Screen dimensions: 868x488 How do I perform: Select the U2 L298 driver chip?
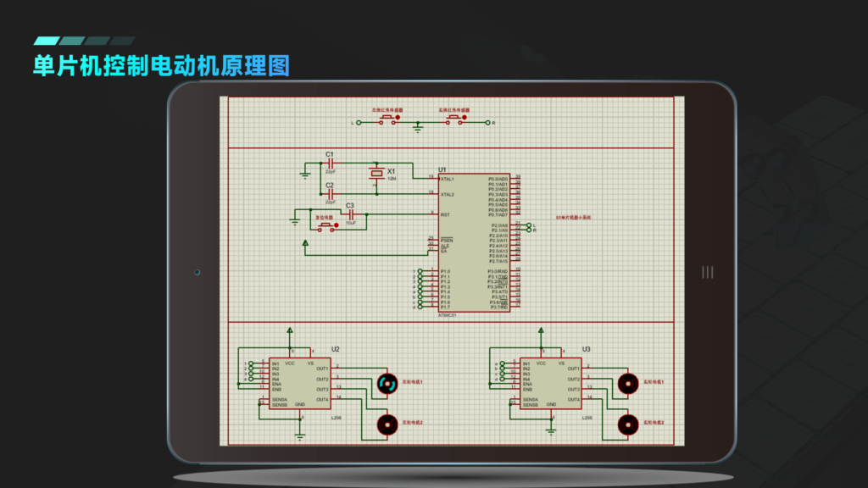coord(299,383)
